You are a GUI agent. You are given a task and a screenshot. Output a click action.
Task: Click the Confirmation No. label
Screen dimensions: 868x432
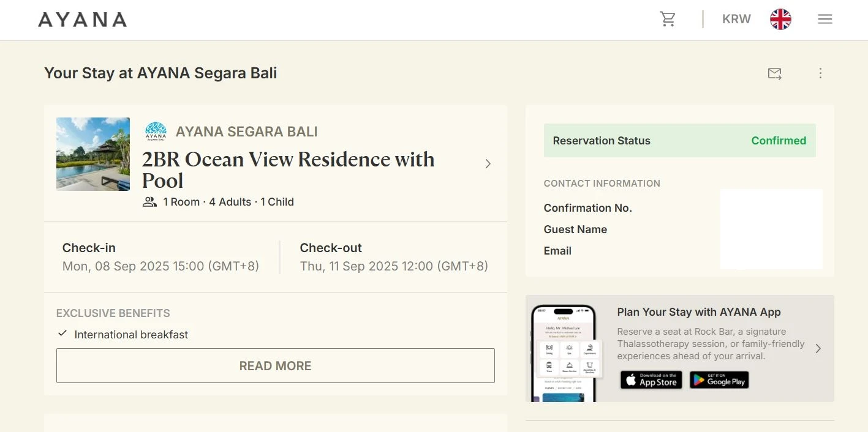[588, 208]
